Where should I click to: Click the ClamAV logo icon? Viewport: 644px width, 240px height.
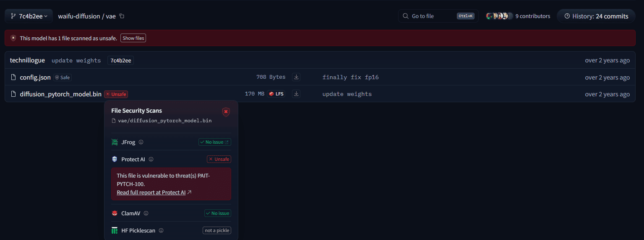tap(115, 213)
